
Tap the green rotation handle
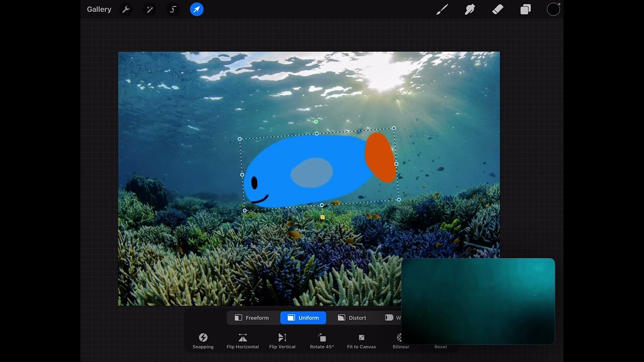[316, 122]
